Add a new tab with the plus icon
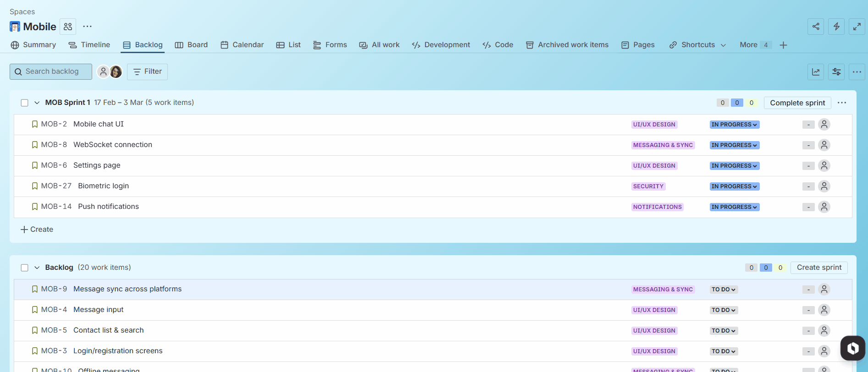This screenshot has height=372, width=868. pos(783,45)
